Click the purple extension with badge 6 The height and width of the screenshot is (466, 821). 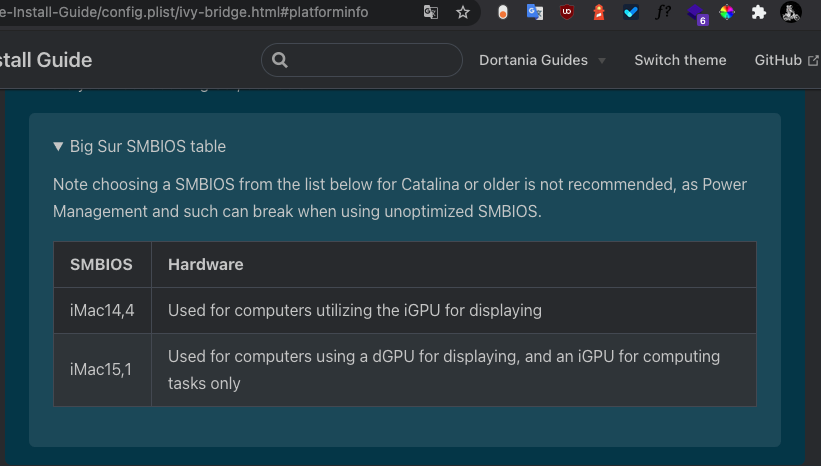point(695,13)
